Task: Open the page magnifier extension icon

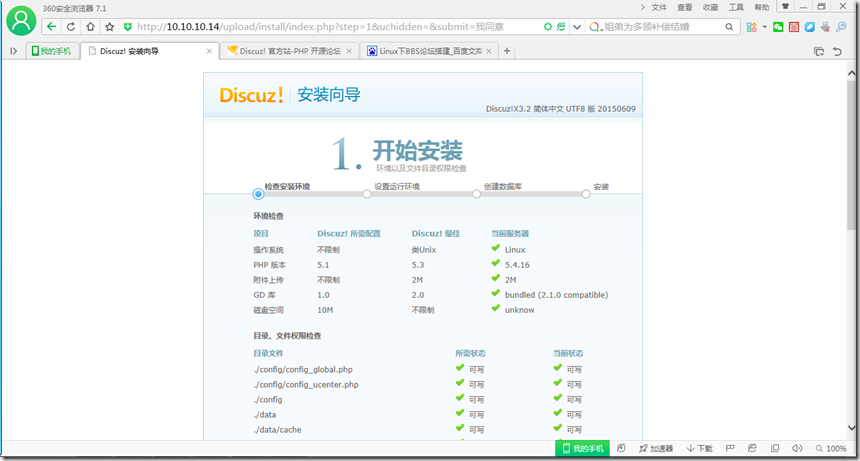Action: pos(841,26)
